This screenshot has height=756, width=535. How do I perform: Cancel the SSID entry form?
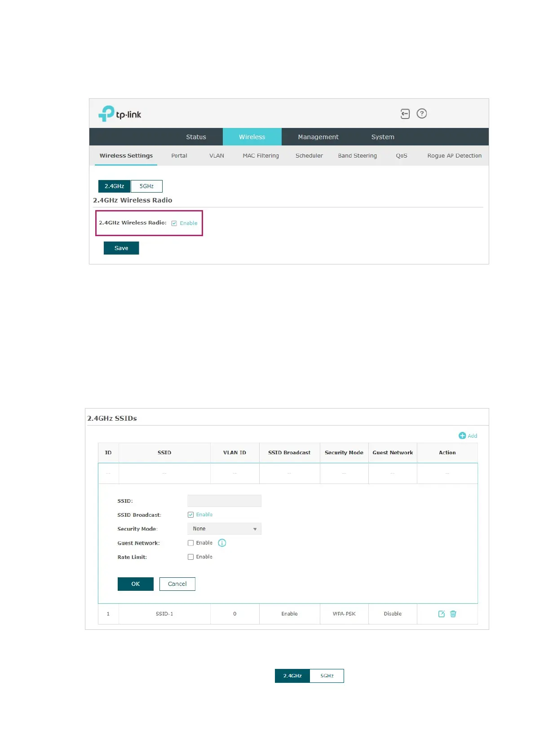pos(177,584)
